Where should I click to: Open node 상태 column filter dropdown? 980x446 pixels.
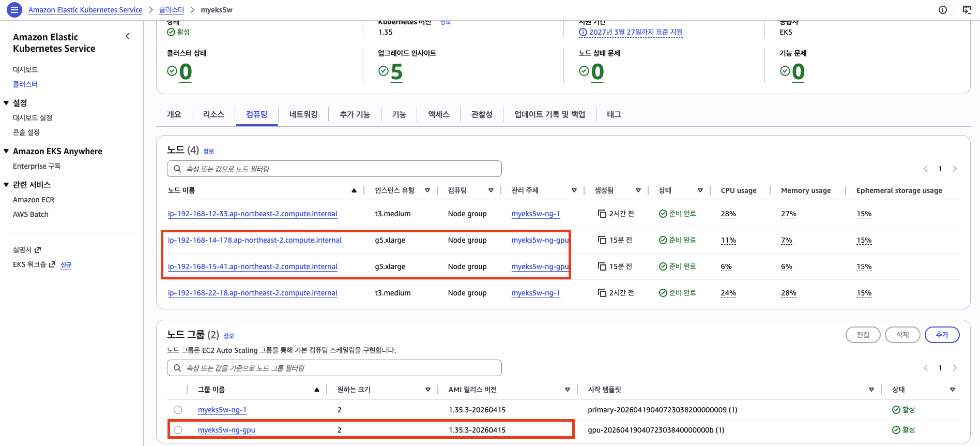(x=700, y=190)
